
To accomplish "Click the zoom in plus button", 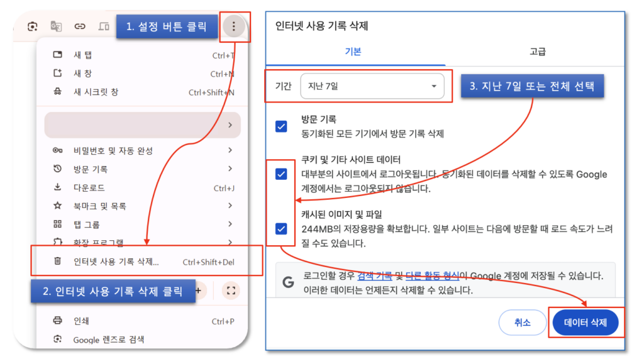I will coord(199,290).
